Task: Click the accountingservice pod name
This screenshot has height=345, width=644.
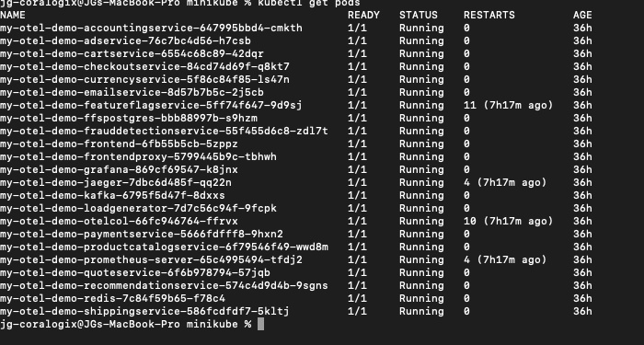Action: coord(151,28)
